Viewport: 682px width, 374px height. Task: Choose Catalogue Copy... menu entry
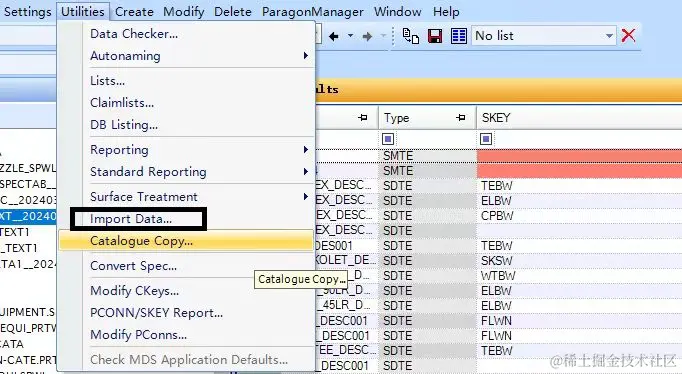186,241
